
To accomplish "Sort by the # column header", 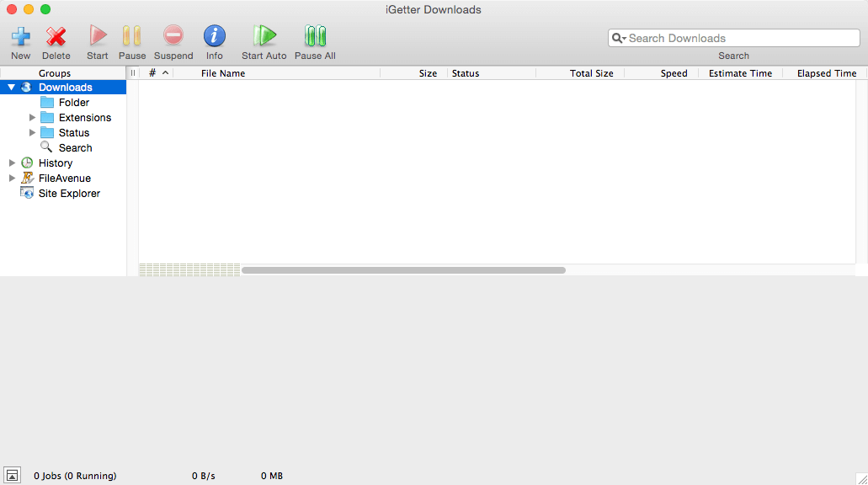I will [x=156, y=73].
